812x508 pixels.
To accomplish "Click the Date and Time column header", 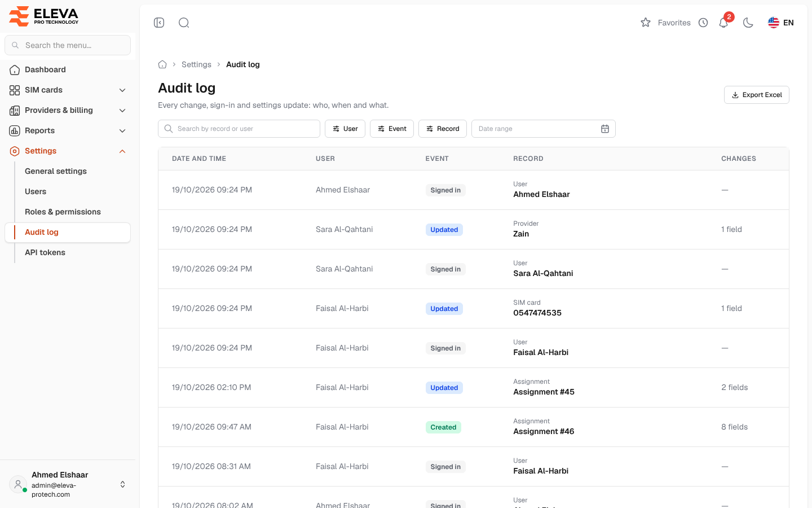I will [199, 159].
